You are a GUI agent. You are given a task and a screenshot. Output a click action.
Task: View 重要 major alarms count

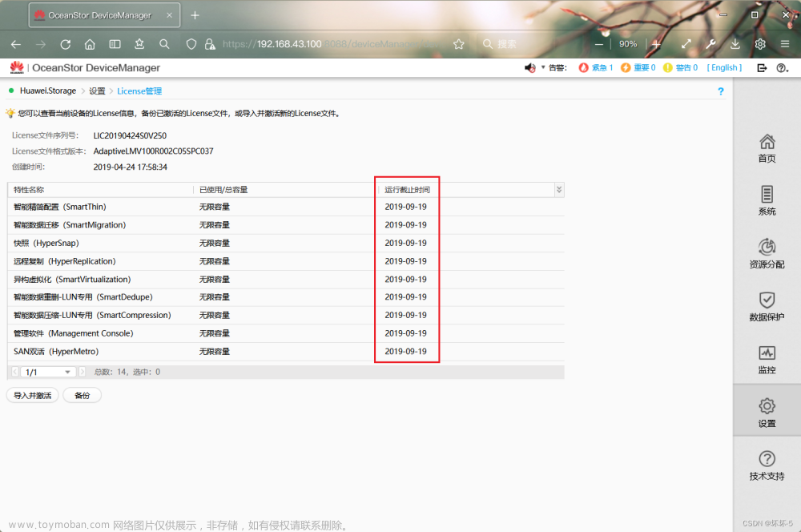[638, 67]
